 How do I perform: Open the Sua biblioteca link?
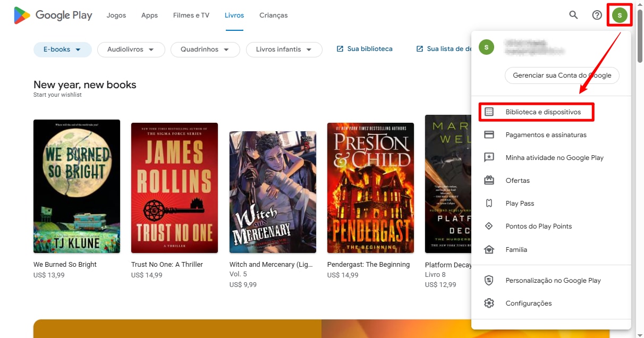[369, 48]
